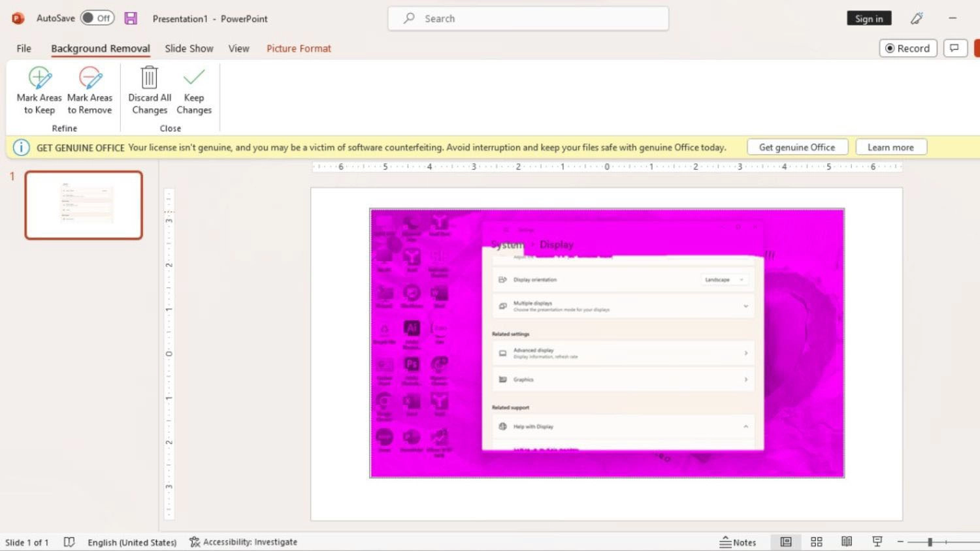Click the PowerPoint logo icon
This screenshot has height=551, width=980.
18,18
